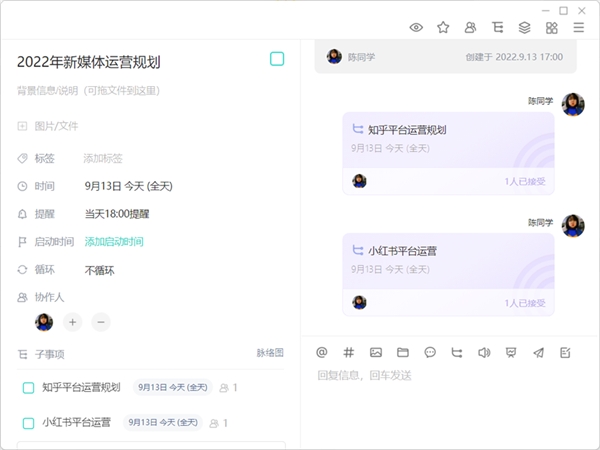Screen dimensions: 600x450
Task: Open the four-square apps grid icon
Action: pos(552,28)
